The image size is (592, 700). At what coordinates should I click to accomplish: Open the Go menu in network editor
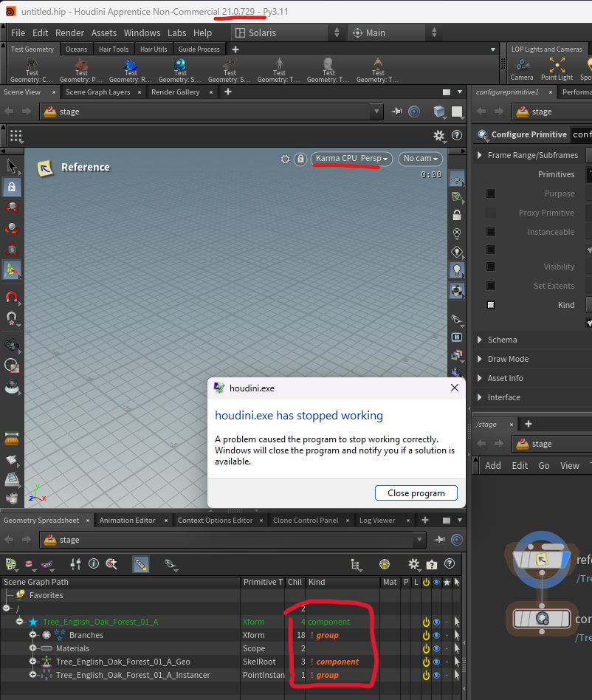click(x=543, y=466)
